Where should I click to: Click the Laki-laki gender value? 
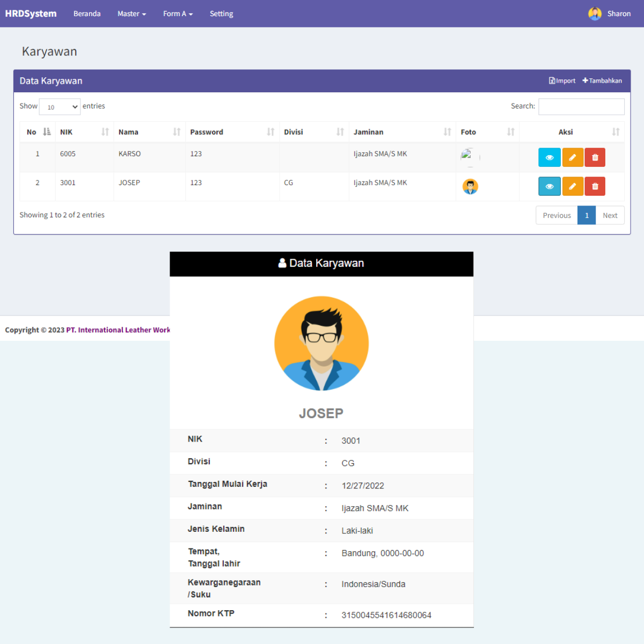(357, 531)
